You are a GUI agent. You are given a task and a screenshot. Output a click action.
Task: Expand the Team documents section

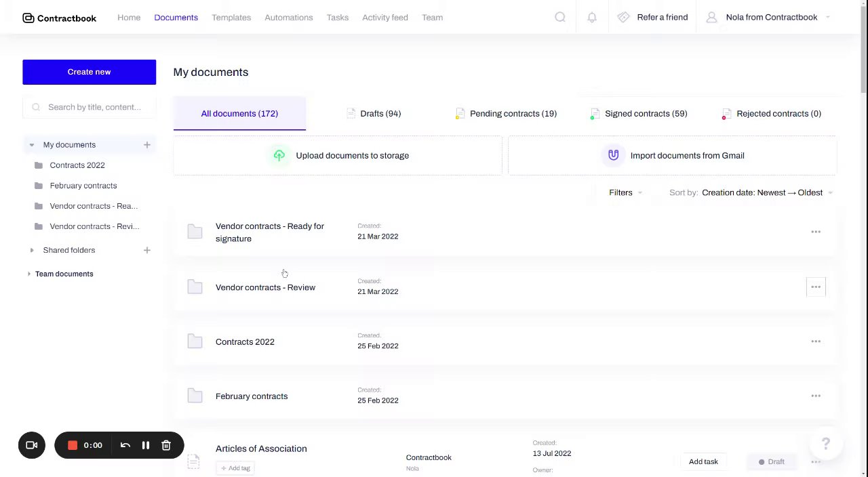(x=28, y=274)
